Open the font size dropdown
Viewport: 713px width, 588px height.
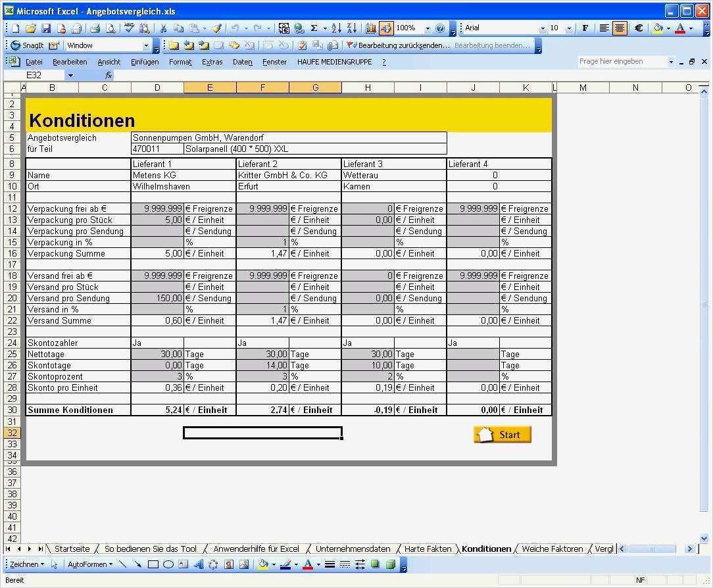point(569,28)
